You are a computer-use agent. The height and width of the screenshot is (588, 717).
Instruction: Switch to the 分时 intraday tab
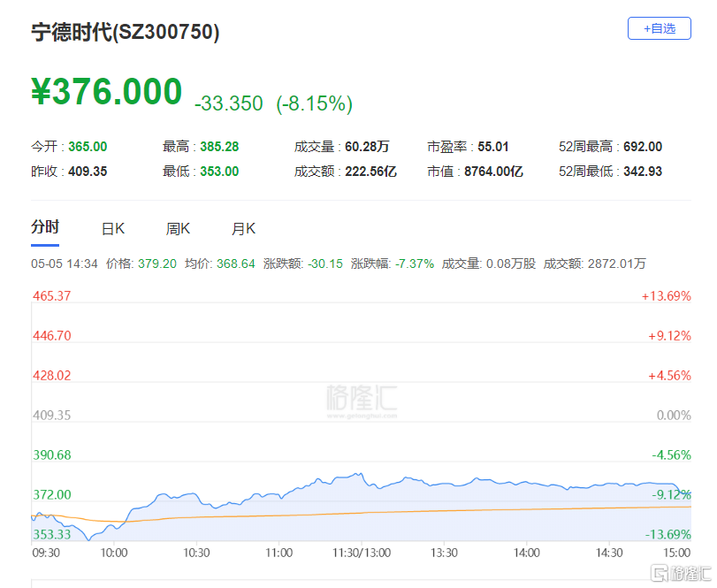[45, 226]
